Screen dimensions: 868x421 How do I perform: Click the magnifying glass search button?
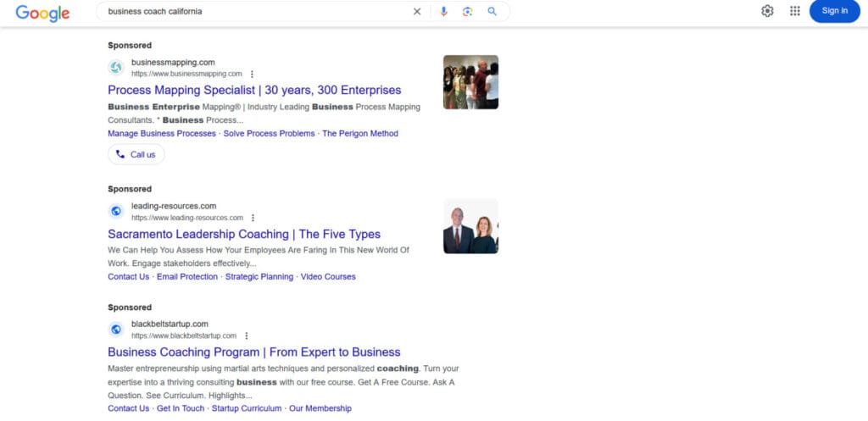point(492,12)
